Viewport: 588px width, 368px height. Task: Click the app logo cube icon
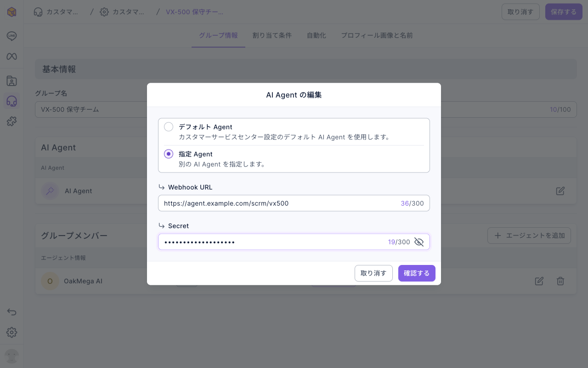(x=12, y=12)
